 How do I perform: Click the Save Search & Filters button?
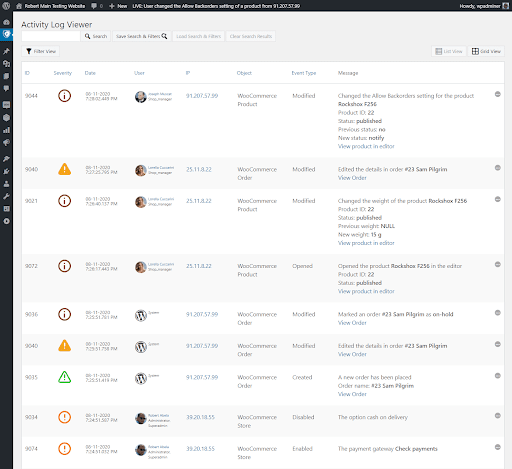142,36
